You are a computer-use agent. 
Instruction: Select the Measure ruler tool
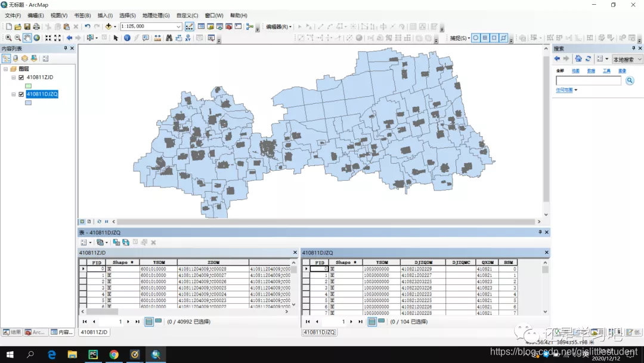[x=157, y=38]
